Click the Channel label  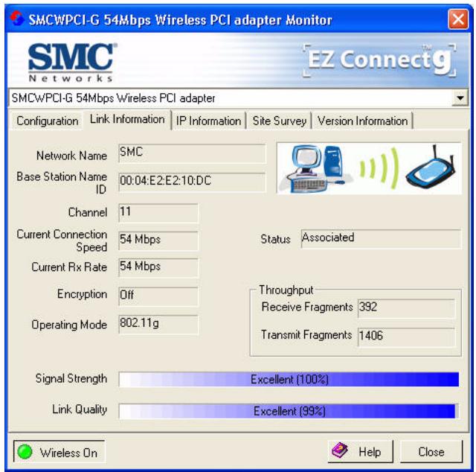[88, 212]
